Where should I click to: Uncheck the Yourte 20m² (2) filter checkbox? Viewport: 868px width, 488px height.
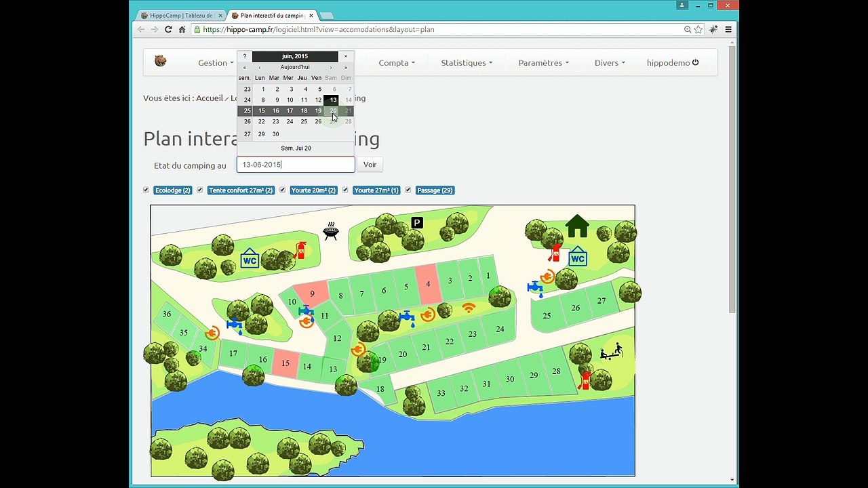point(283,190)
